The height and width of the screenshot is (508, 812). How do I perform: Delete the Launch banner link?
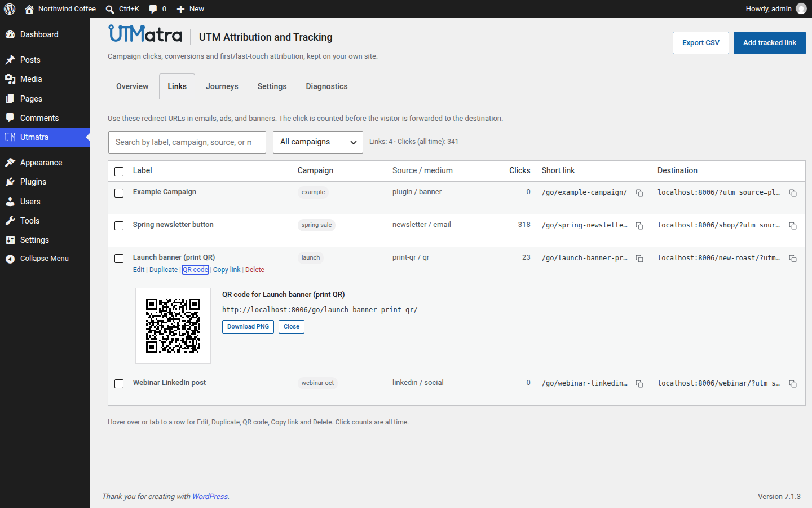point(255,270)
